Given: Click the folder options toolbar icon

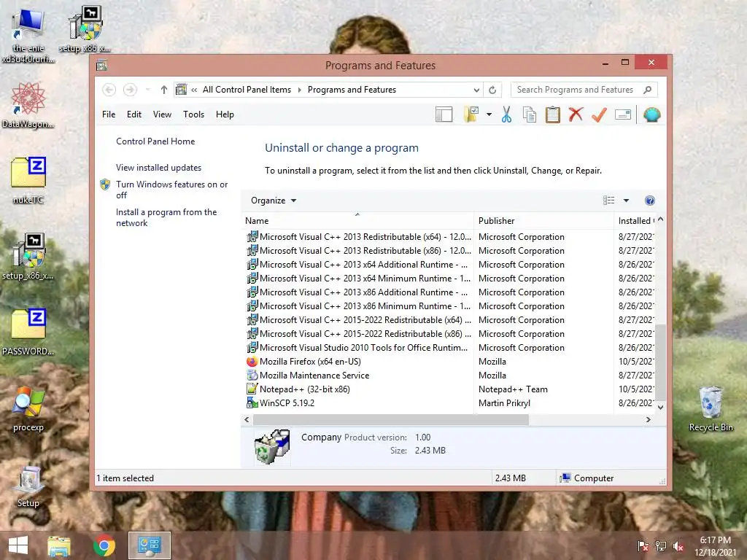Looking at the screenshot, I should (471, 114).
